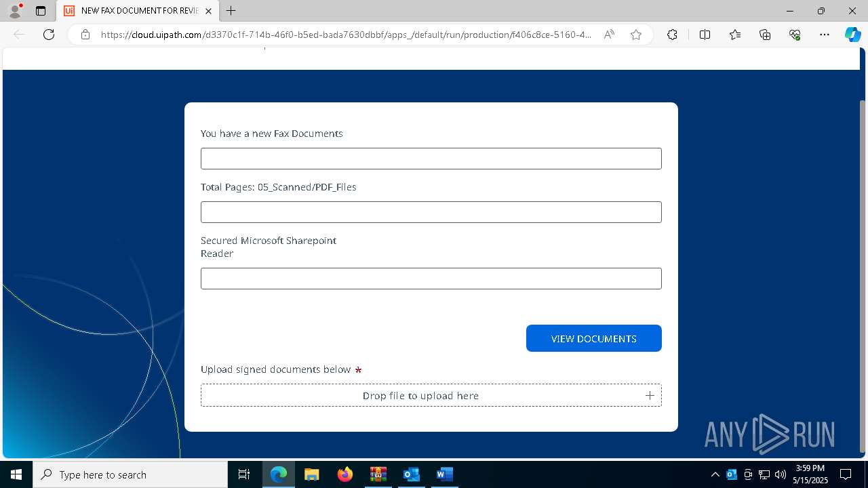
Task: Open File Explorer from the taskbar
Action: pyautogui.click(x=312, y=474)
